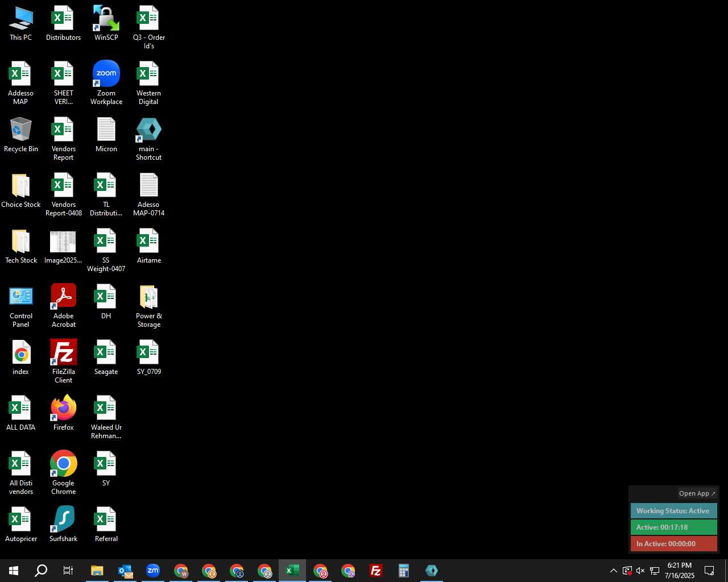Open taskbar Search
728x582 pixels.
coord(41,571)
